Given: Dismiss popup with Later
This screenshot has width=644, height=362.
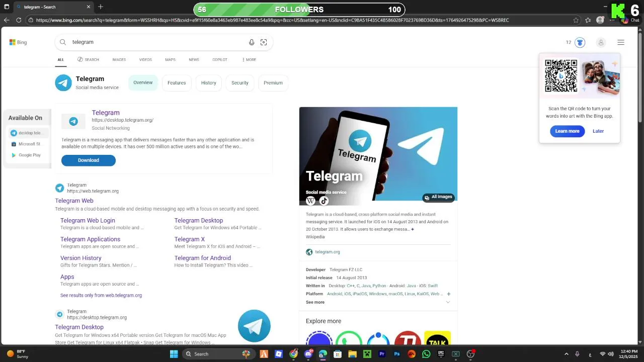Looking at the screenshot, I should point(598,131).
